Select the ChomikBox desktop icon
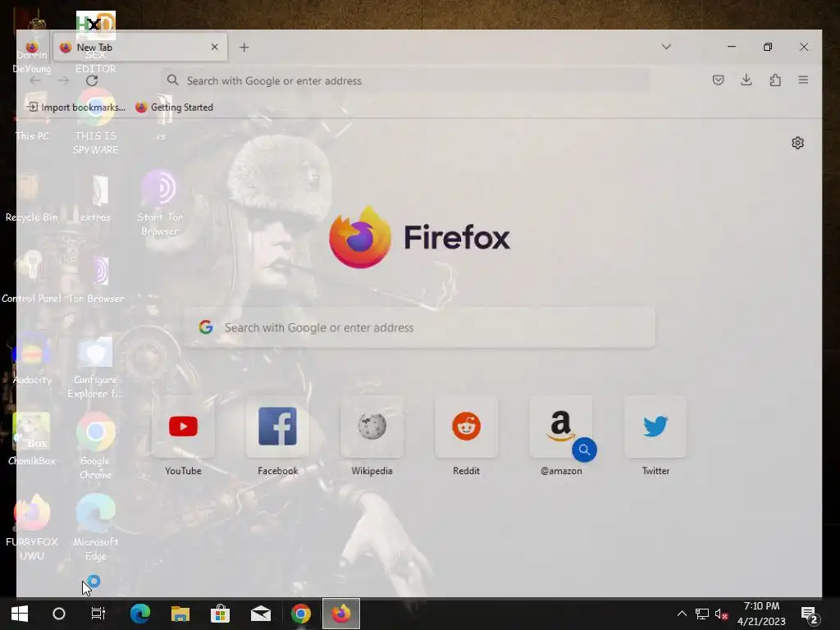840x630 pixels. (32, 441)
